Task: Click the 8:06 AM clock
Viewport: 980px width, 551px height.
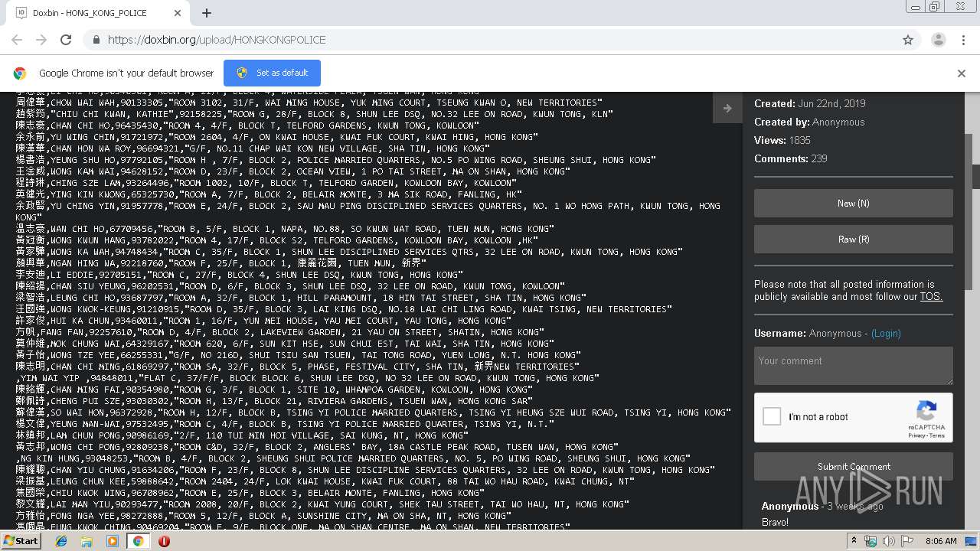Action: (x=940, y=541)
